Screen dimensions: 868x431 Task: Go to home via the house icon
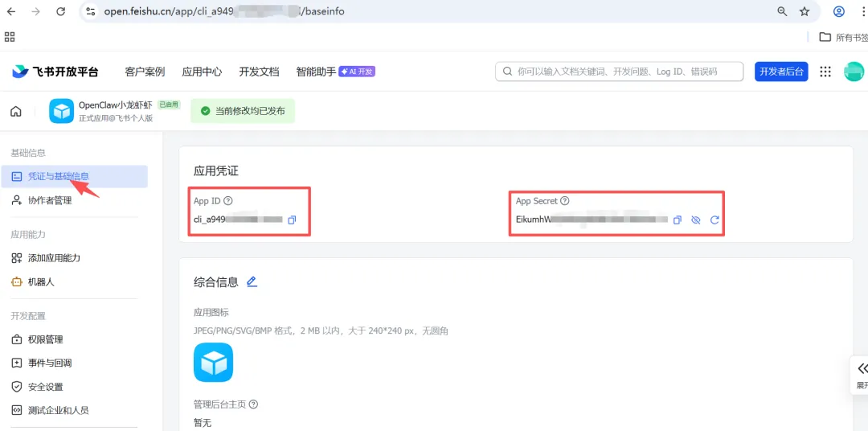click(16, 111)
